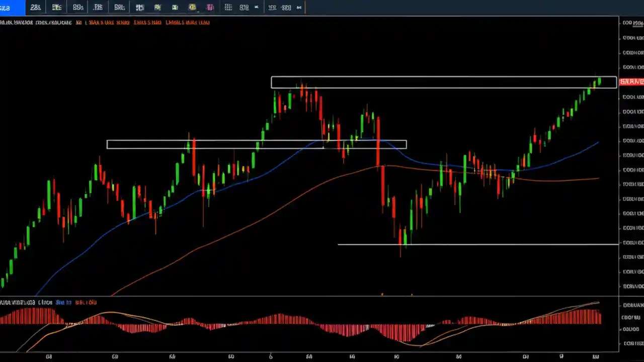This screenshot has width=644, height=362.
Task: Click the blue link in the MACD panel header
Action: point(61,302)
